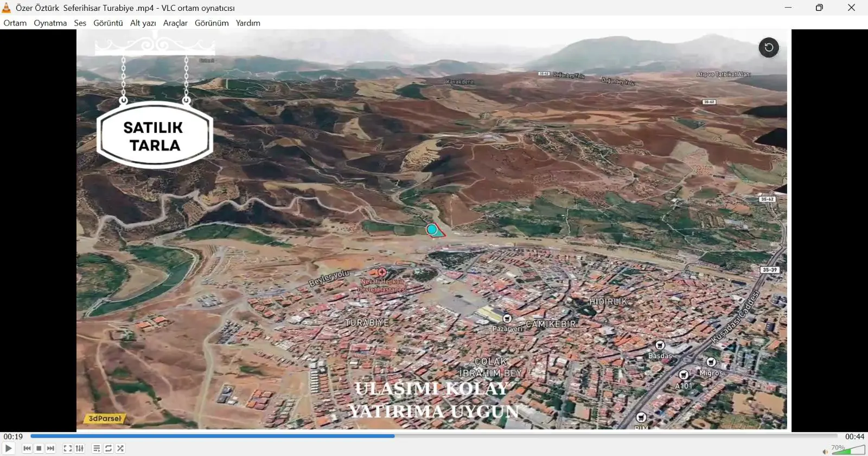Skip to next media track
The width and height of the screenshot is (868, 456).
point(51,448)
